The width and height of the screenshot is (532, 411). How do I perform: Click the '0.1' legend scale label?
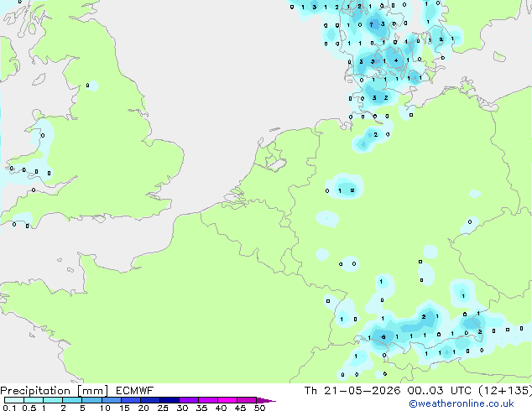tap(9, 408)
